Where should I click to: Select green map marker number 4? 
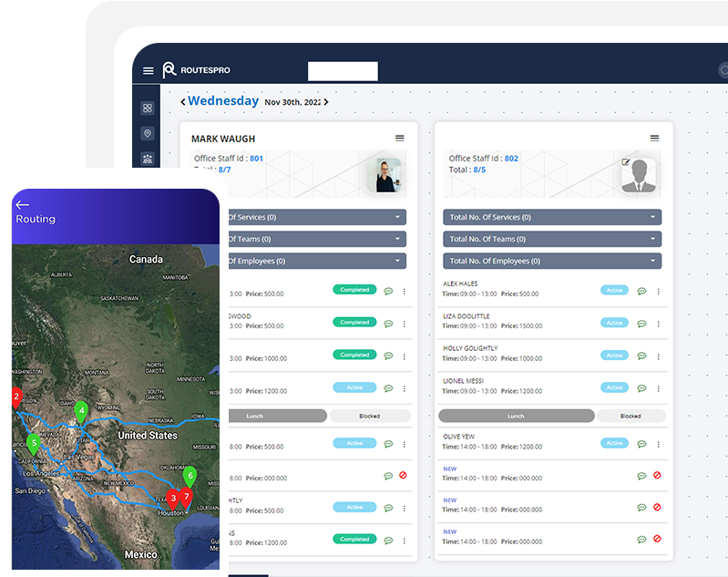click(81, 411)
